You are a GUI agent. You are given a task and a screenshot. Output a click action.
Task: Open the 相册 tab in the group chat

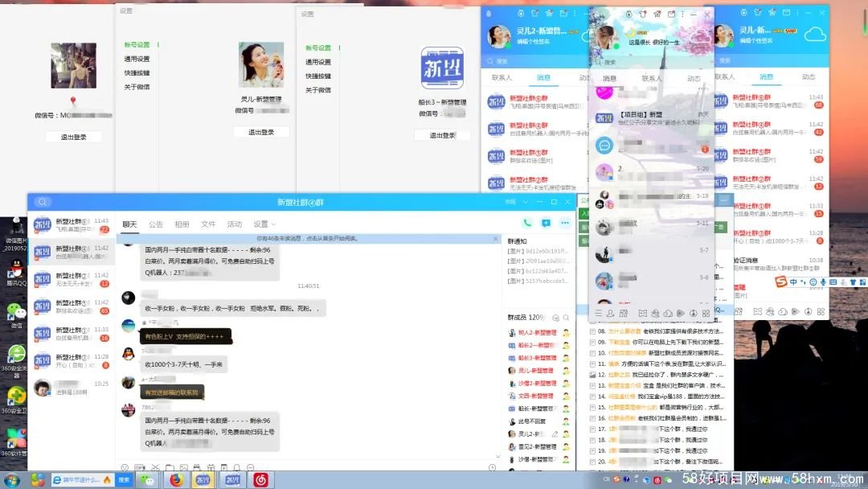[182, 224]
